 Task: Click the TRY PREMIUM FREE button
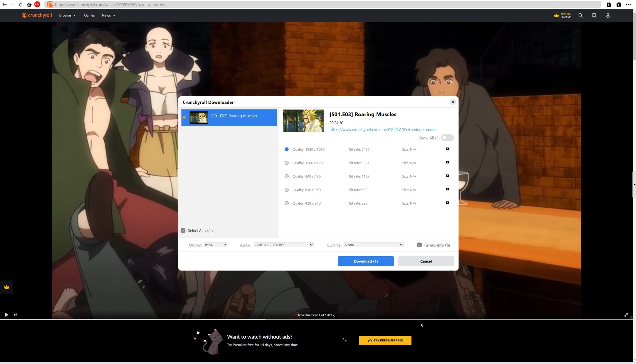[385, 340]
